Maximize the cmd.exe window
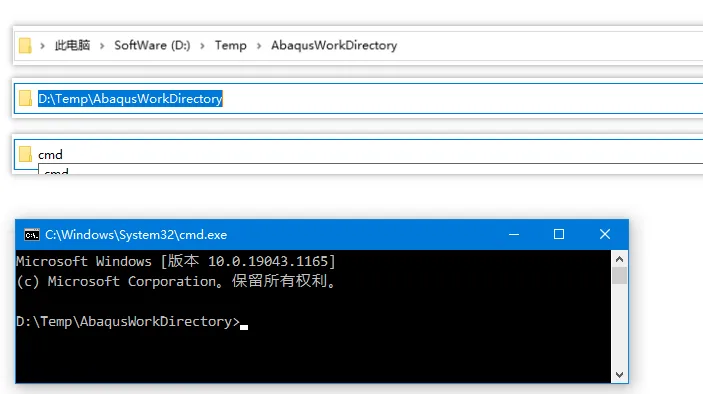This screenshot has height=394, width=703. (x=559, y=234)
